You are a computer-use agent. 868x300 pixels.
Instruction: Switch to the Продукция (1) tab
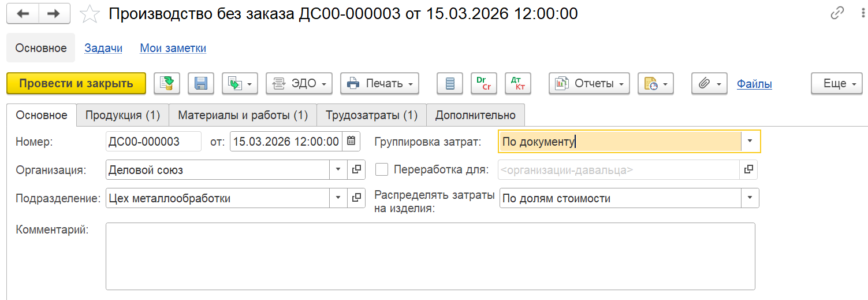pyautogui.click(x=122, y=115)
